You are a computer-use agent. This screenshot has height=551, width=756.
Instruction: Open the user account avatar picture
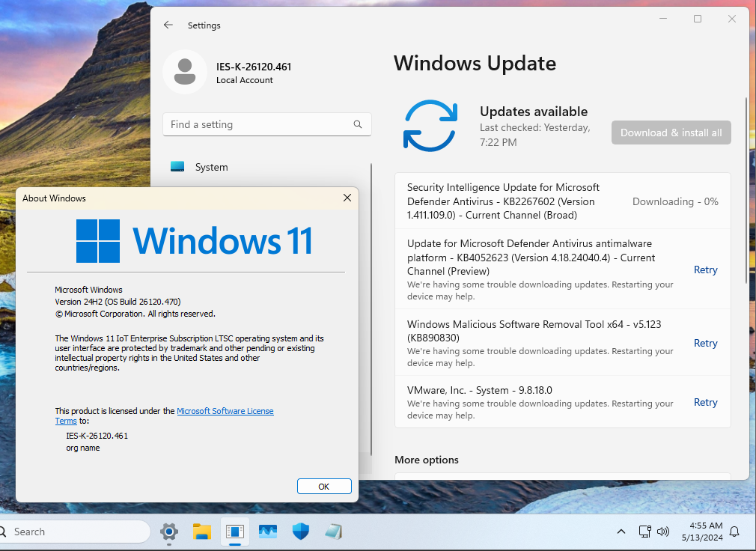[x=185, y=72]
